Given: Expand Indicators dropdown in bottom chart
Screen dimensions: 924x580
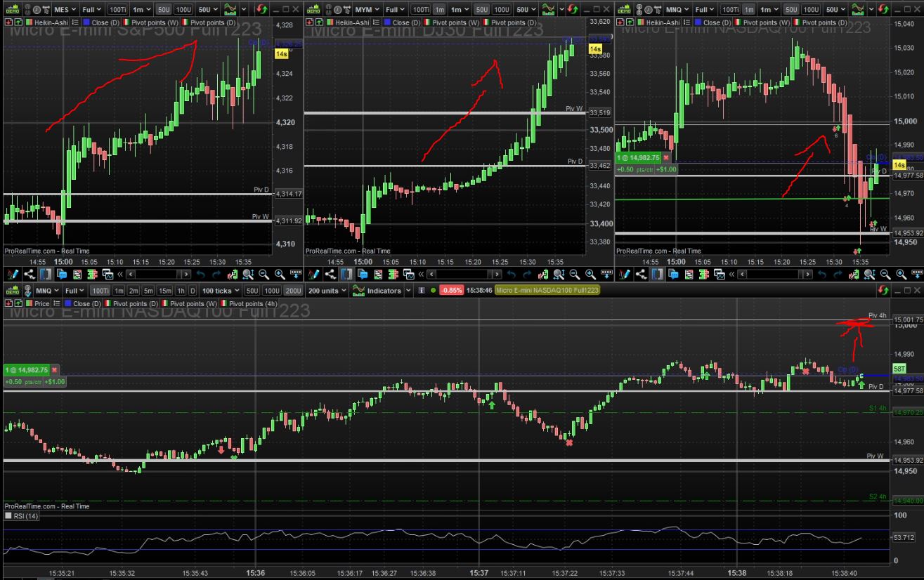Looking at the screenshot, I should (410, 290).
